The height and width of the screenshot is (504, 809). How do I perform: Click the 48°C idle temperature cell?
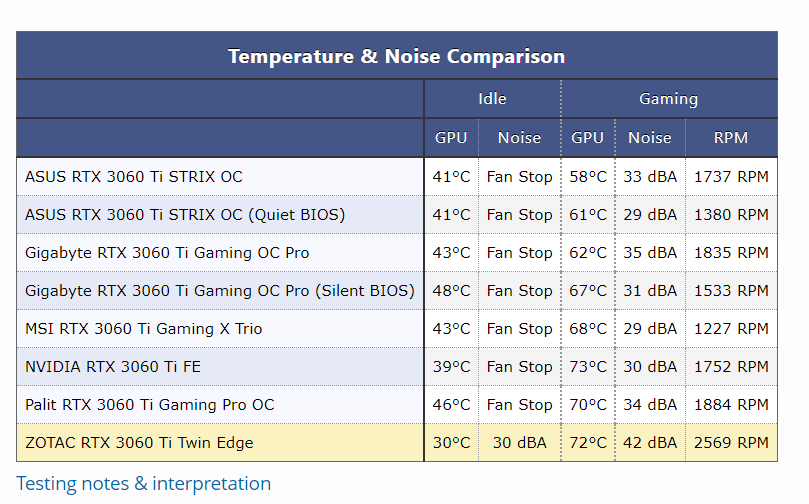coord(451,291)
